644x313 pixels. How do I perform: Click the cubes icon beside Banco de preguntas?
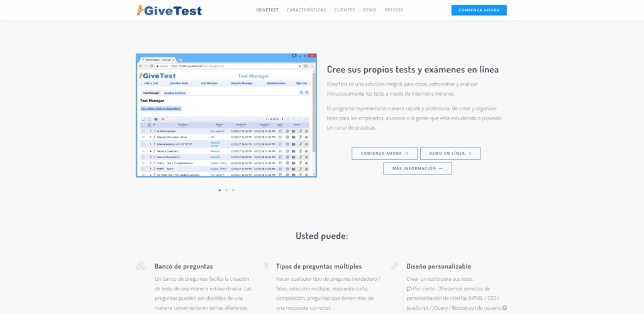141,266
